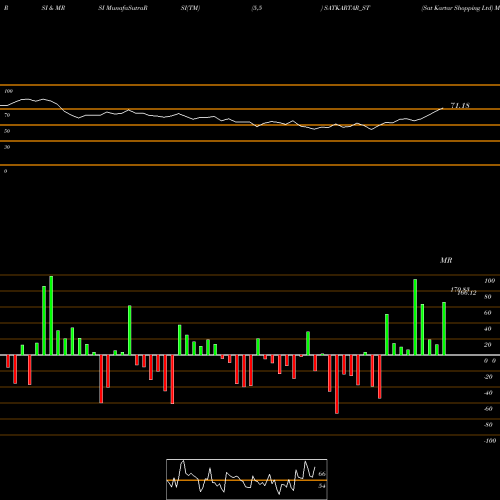The image size is (500, 500).
Task: Click the value 54 in mini chart
Action: click(x=322, y=486)
